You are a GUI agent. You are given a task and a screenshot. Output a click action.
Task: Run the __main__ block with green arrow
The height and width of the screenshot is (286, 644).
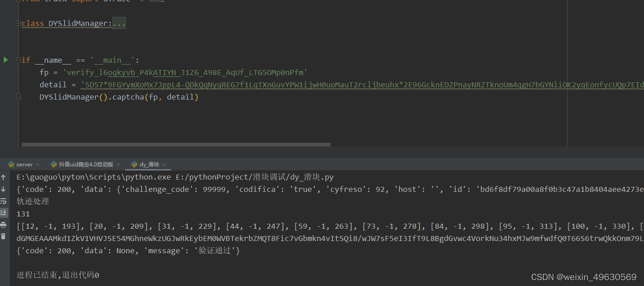click(6, 60)
